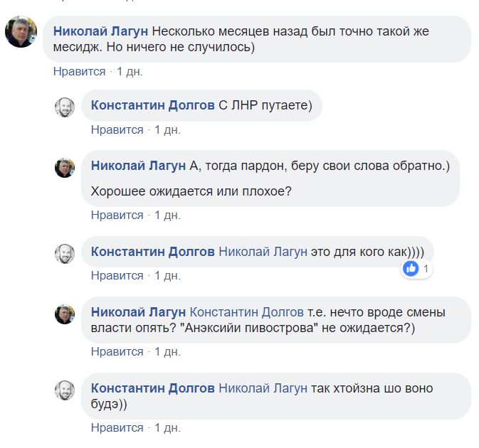The image size is (479, 448).
Task: Open mentioned Константин Долгов in 'смены власти' reply
Action: pyautogui.click(x=246, y=312)
